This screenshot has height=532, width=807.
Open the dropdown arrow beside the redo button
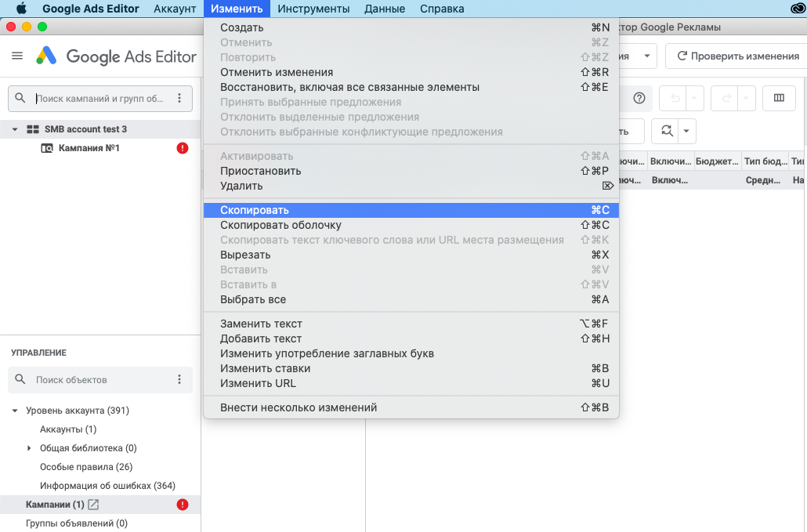(x=746, y=98)
